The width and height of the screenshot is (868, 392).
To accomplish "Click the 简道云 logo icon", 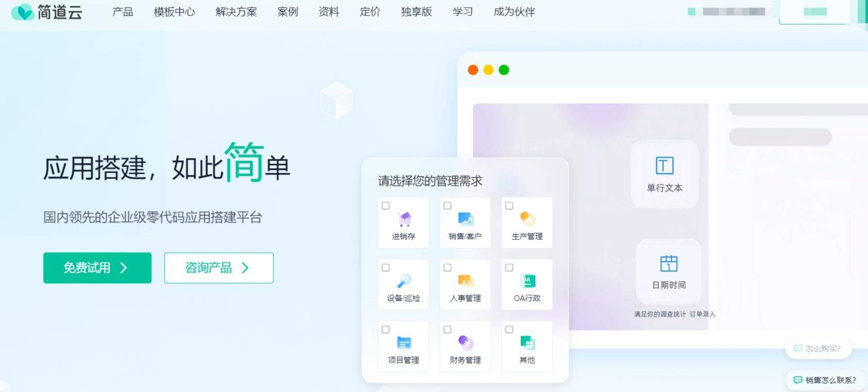I will pos(22,12).
